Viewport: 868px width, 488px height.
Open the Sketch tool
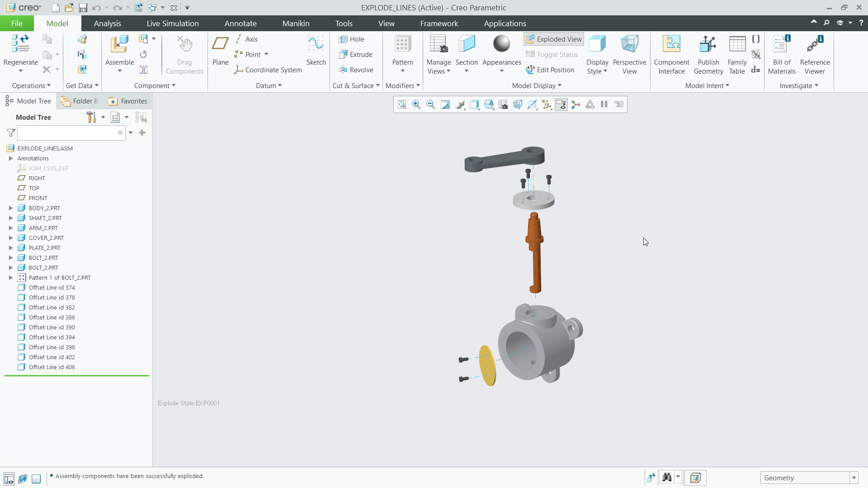click(x=316, y=50)
